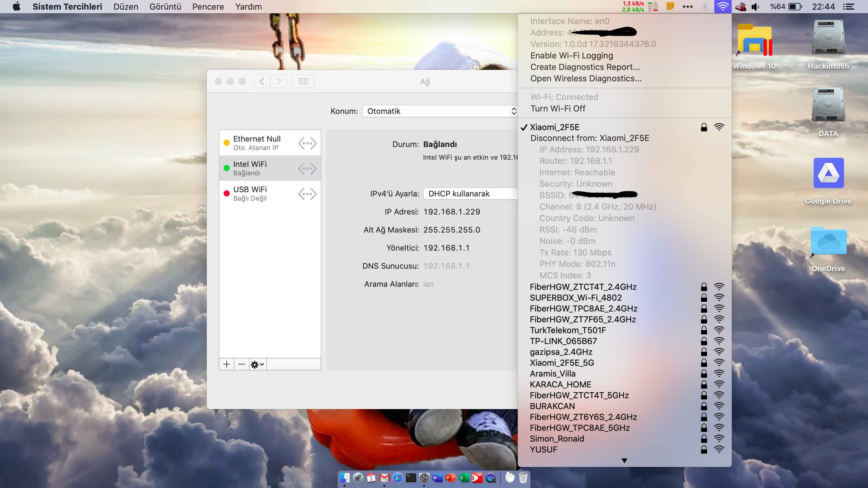Enable Wi-Fi Logging option
868x488 pixels.
pos(571,55)
